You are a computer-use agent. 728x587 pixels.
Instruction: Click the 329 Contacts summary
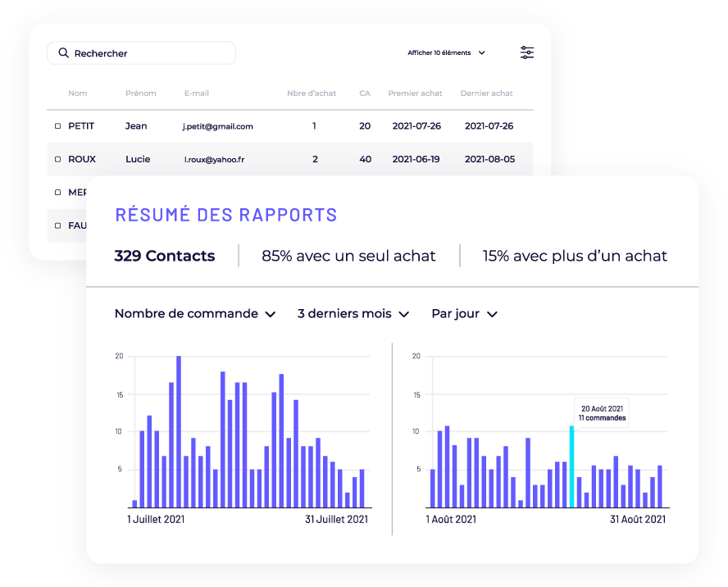164,256
